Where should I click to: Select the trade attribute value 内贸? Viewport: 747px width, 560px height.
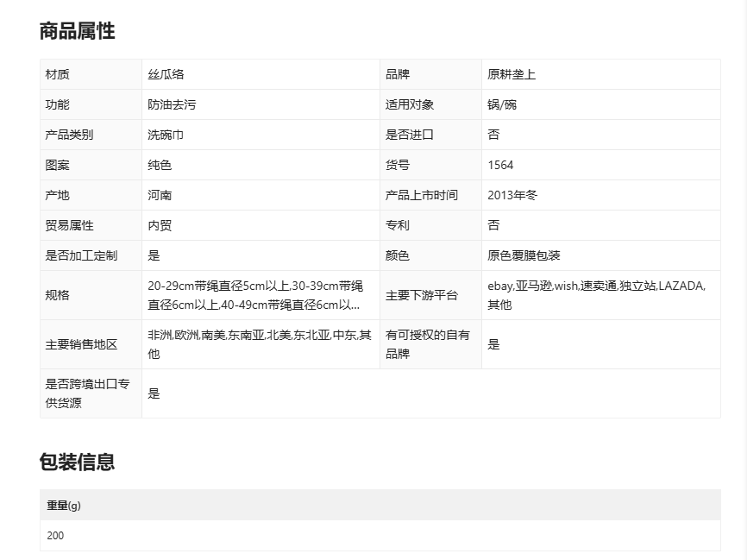coord(160,225)
